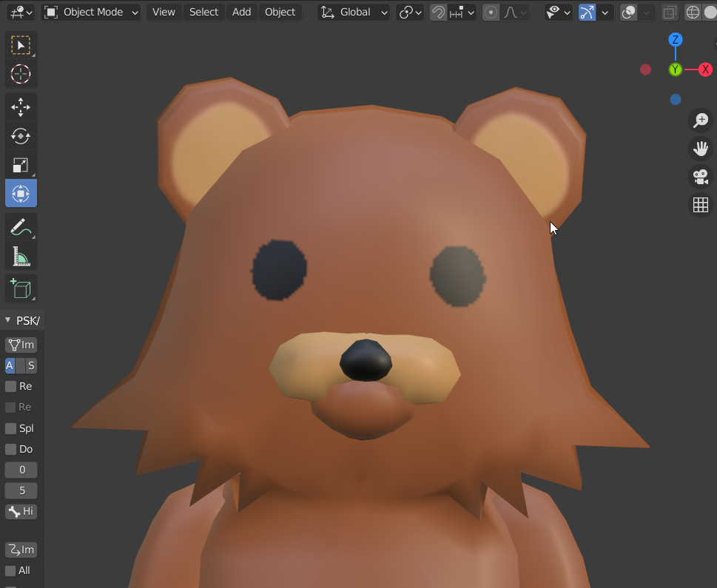Open the Add menu
Image resolution: width=717 pixels, height=588 pixels.
[241, 13]
